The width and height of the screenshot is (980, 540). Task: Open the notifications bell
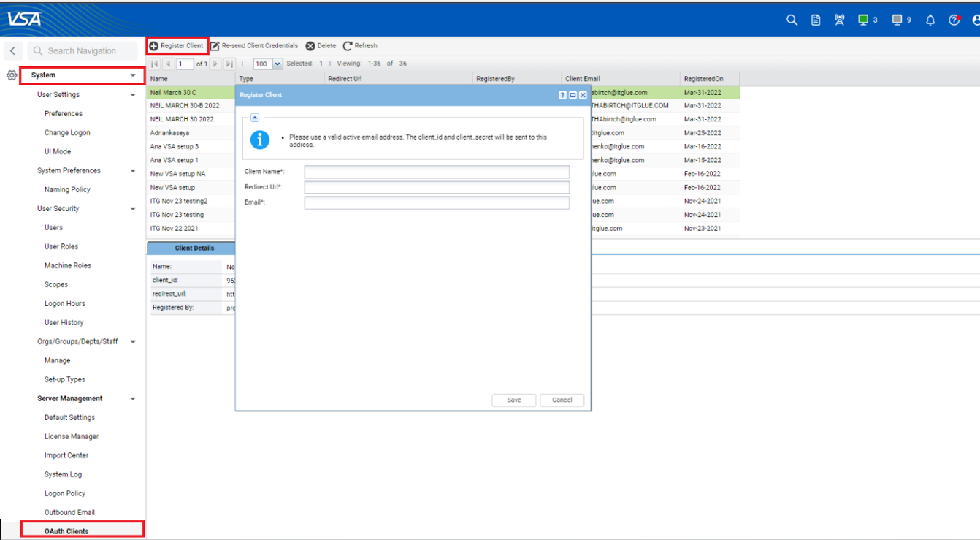point(930,20)
